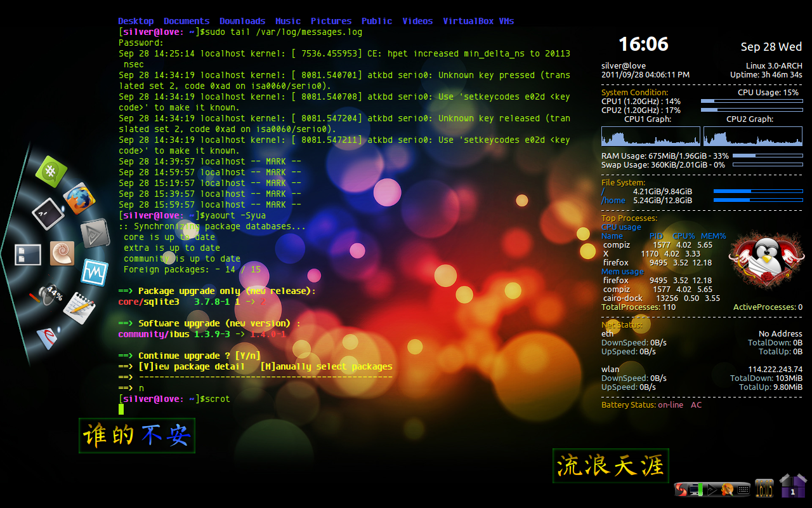Click the 'cairo-dock' process row
Screen dimensions: 812x508
pyautogui.click(x=662, y=298)
